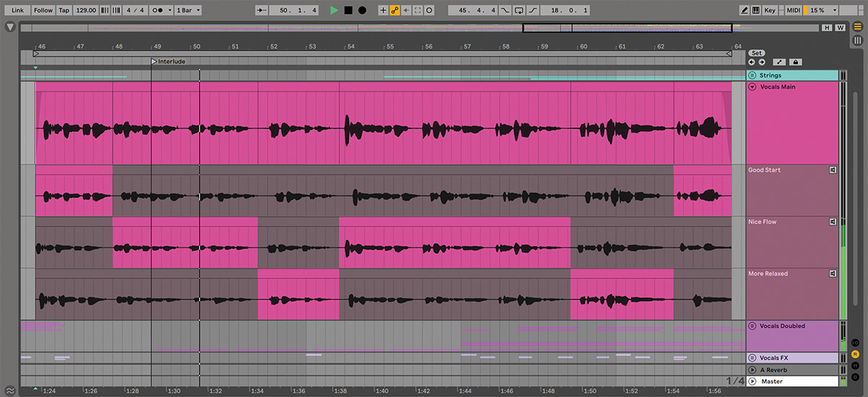Show the Returns section R button
The height and width of the screenshot is (397, 868).
click(x=855, y=354)
